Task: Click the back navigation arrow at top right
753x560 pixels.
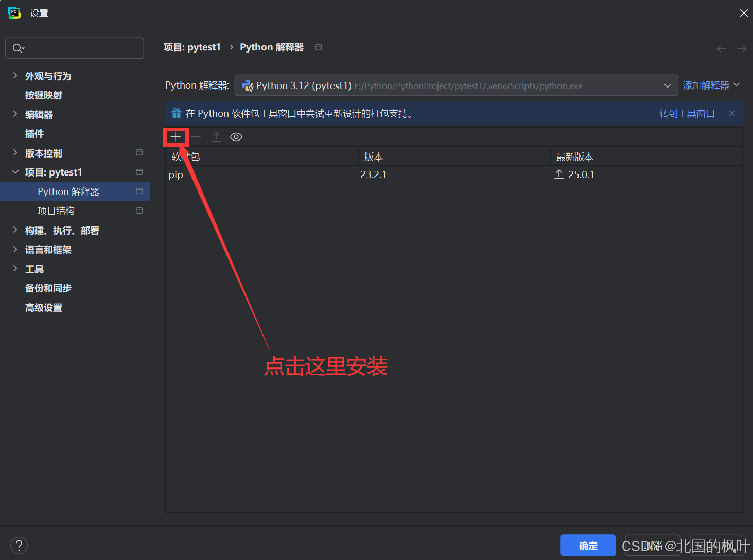Action: (x=721, y=48)
